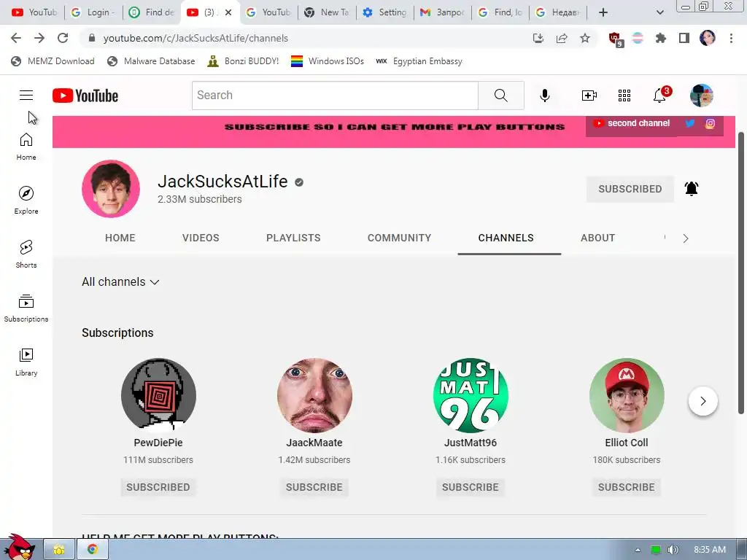The width and height of the screenshot is (747, 560).
Task: Click the share page icon in address bar
Action: coord(562,38)
